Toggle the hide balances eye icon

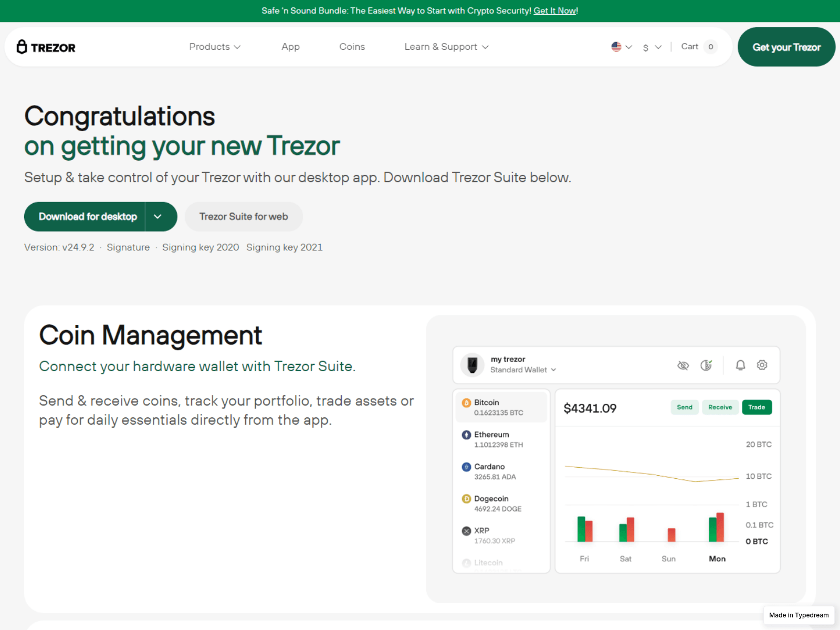click(x=683, y=365)
